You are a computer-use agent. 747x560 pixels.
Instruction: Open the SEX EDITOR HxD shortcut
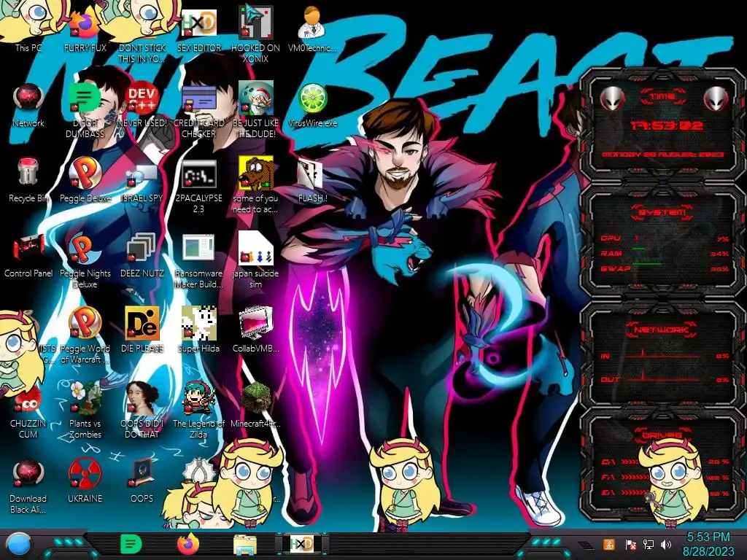199,29
